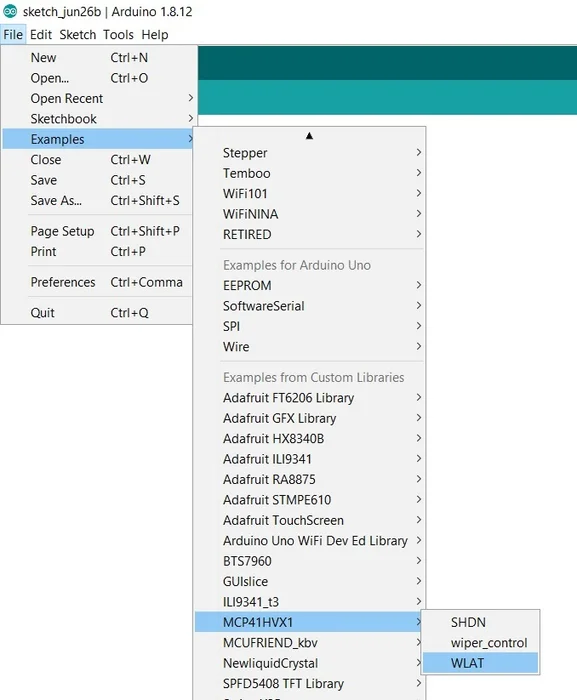This screenshot has width=577, height=700.
Task: Expand the EEPROM examples
Action: [310, 285]
